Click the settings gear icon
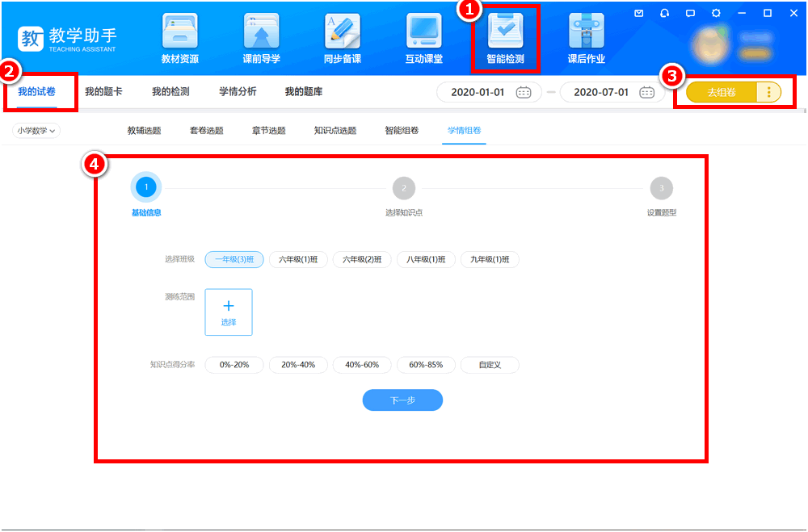808x532 pixels. pyautogui.click(x=716, y=13)
